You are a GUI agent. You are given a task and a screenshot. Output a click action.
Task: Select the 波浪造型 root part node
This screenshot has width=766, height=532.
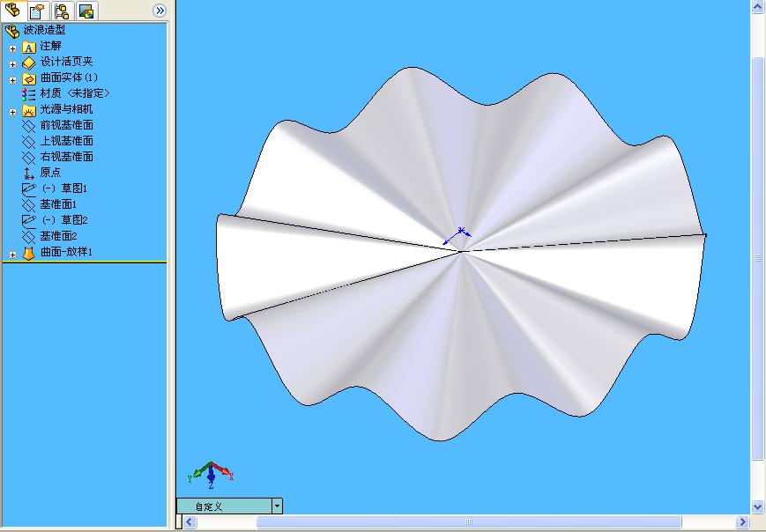44,30
